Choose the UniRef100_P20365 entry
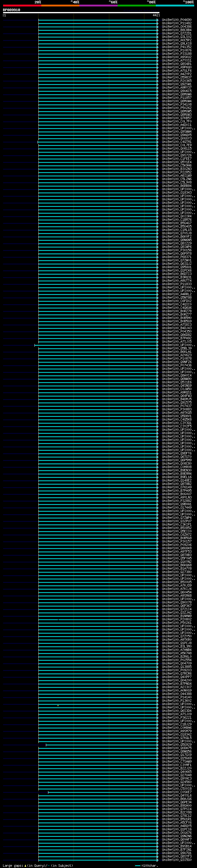 (x=176, y=81)
